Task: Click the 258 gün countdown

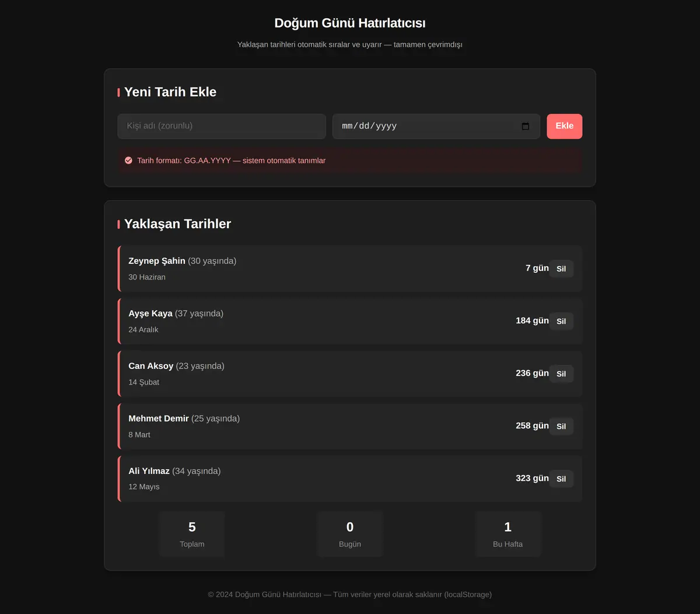Action: click(x=532, y=425)
